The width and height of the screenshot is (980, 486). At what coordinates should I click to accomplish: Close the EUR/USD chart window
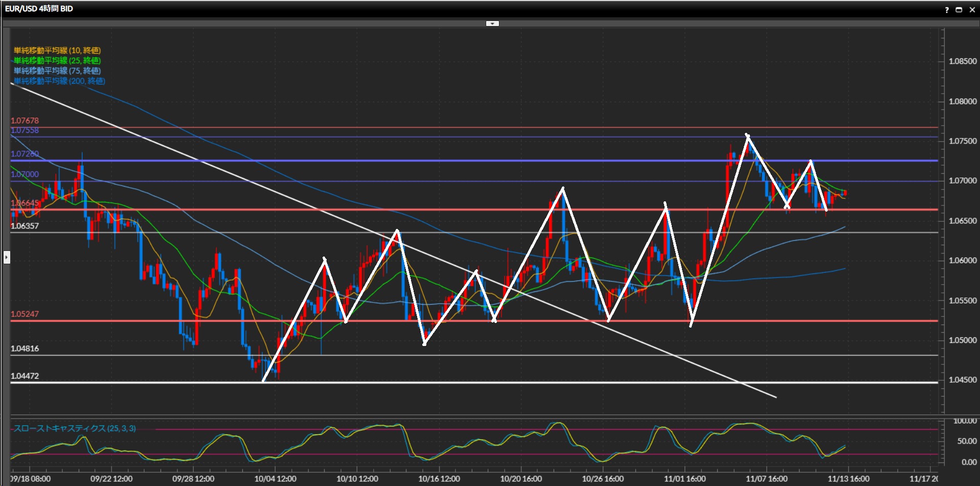click(x=972, y=10)
